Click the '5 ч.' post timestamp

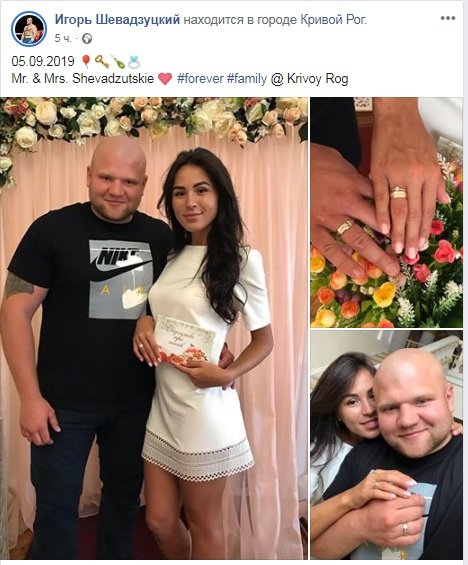pos(63,39)
